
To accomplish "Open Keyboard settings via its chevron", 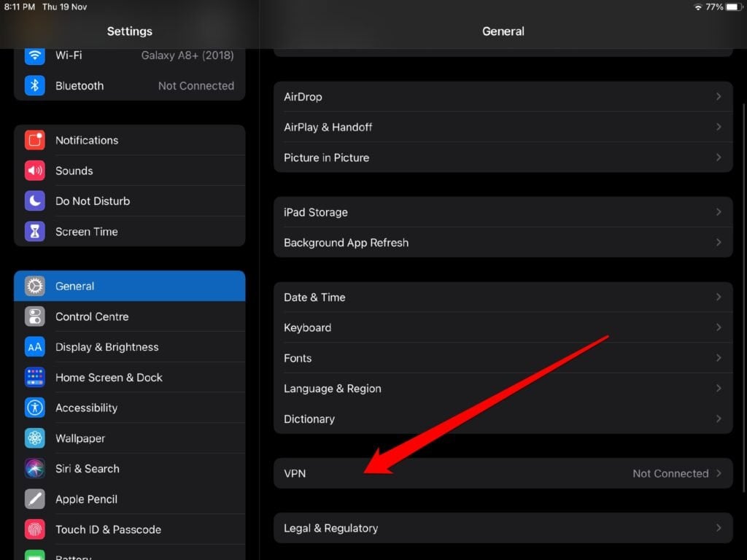I will [719, 327].
